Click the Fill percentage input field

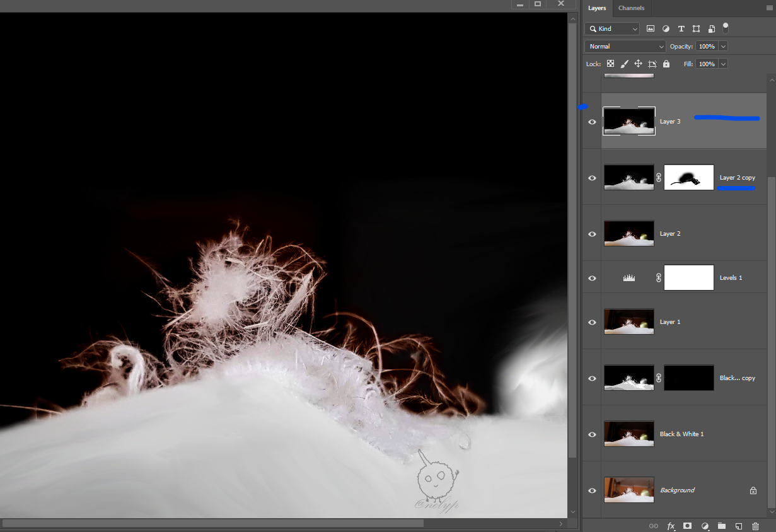point(706,64)
